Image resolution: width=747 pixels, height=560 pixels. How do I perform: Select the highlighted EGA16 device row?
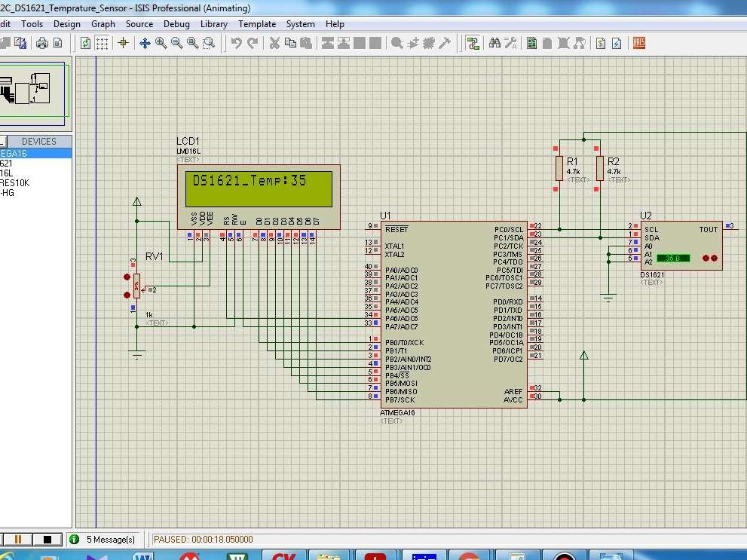pos(35,153)
